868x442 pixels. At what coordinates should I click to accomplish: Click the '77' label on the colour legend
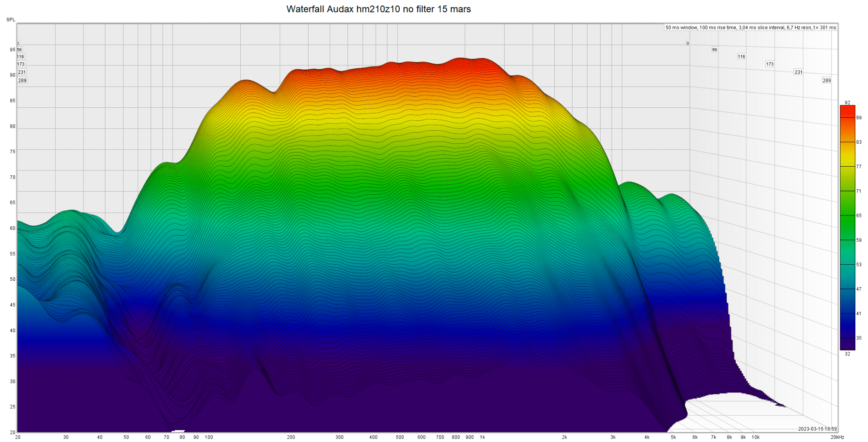coord(859,167)
